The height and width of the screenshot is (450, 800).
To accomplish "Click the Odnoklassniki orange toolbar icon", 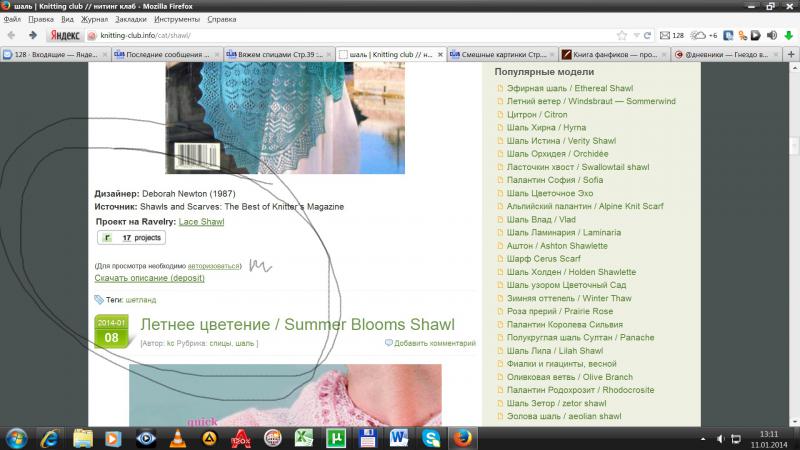I will pyautogui.click(x=742, y=35).
